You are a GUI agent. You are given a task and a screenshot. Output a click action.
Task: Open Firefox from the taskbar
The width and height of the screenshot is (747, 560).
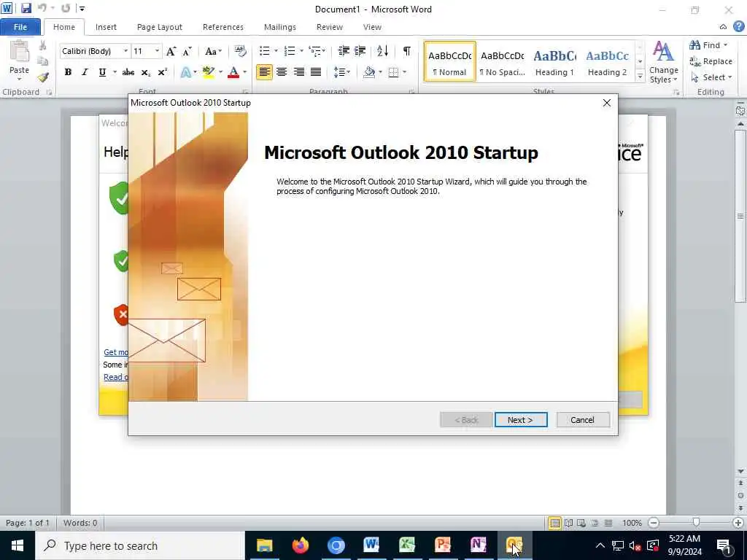300,545
